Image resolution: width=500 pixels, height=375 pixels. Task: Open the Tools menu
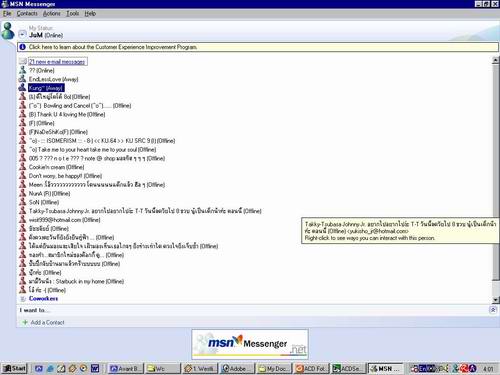coord(72,14)
